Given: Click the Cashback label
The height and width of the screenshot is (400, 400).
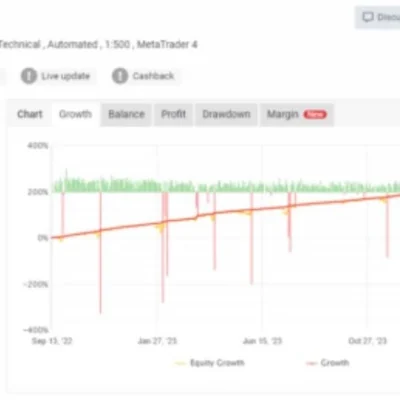Looking at the screenshot, I should pos(153,76).
